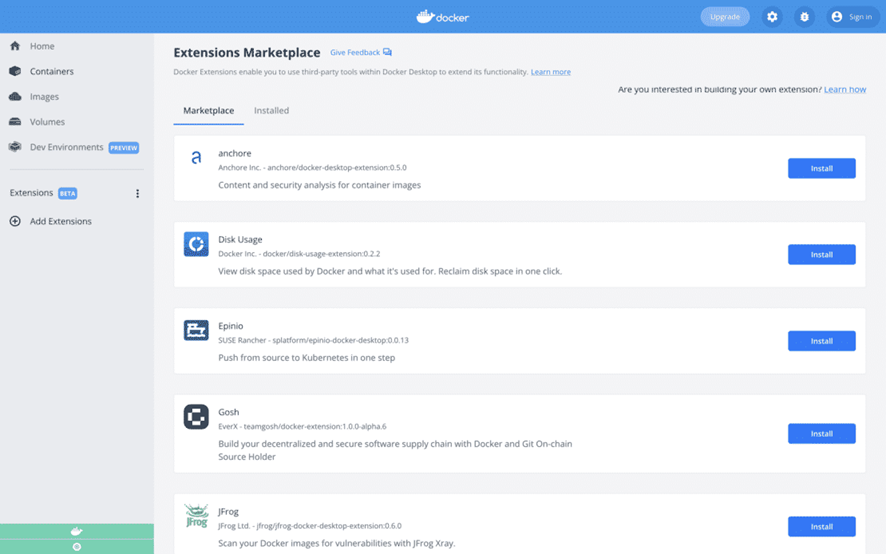Click 'Content and security analysis' description
The image size is (886, 554).
point(319,185)
